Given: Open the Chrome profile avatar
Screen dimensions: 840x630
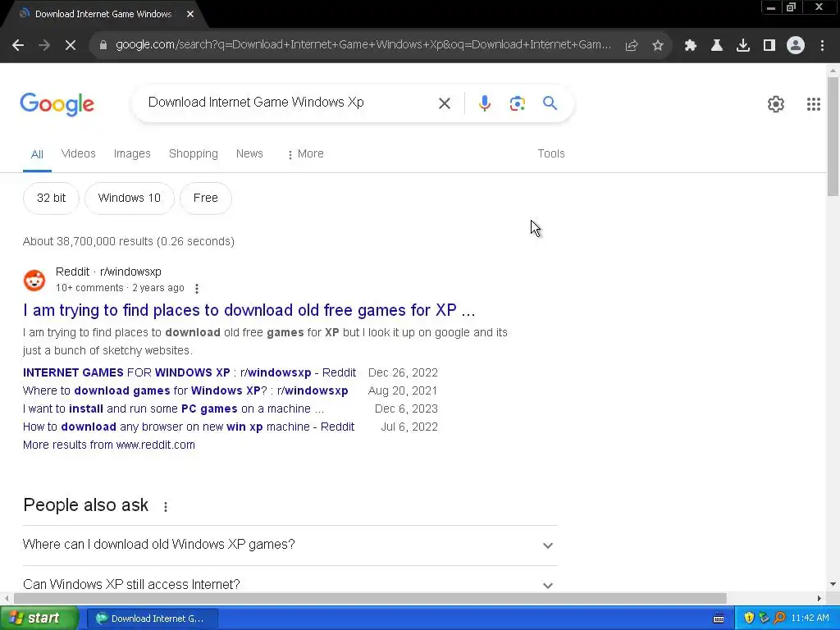Looking at the screenshot, I should pos(796,46).
